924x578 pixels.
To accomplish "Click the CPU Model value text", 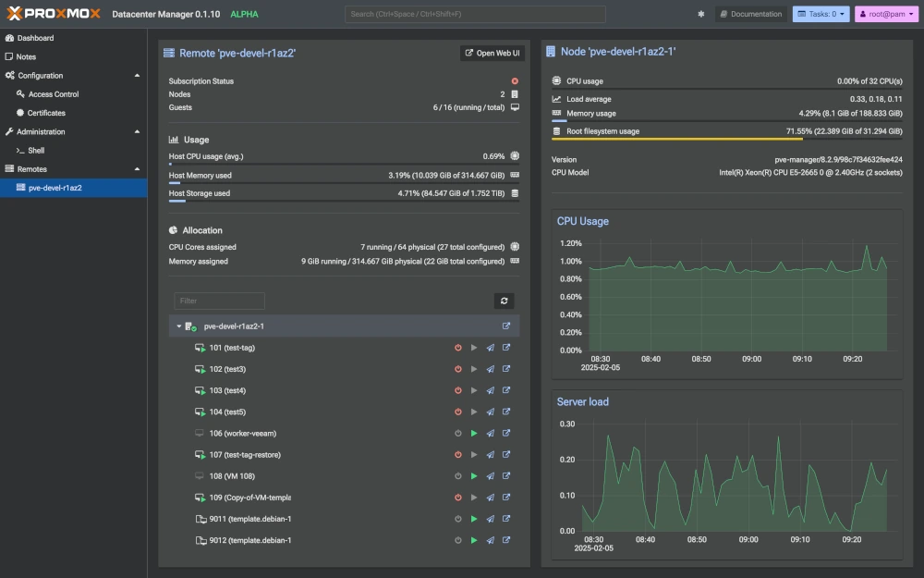I will coord(810,173).
